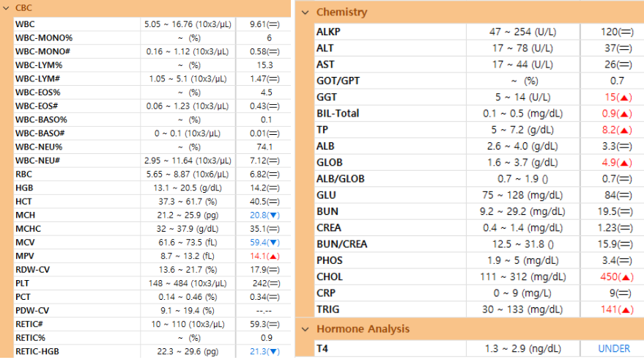Select the Hormone Analysis header label
This screenshot has width=644, height=360.
point(363,329)
